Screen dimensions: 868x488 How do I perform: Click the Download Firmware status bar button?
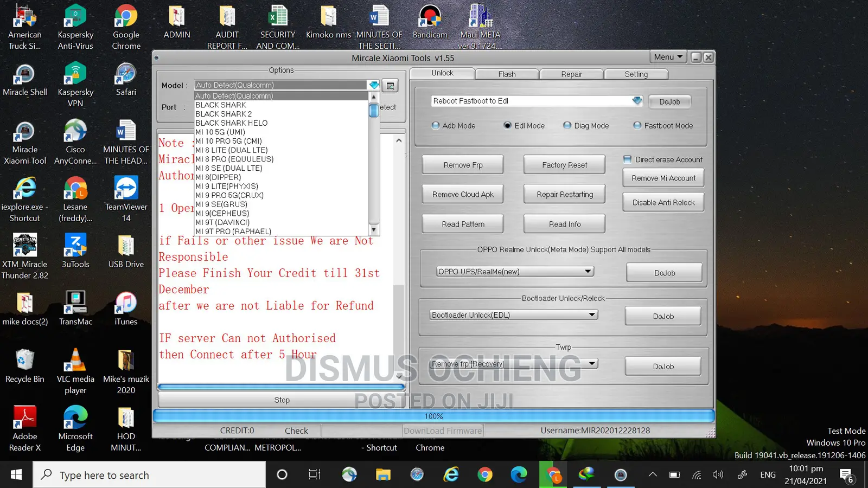click(443, 431)
